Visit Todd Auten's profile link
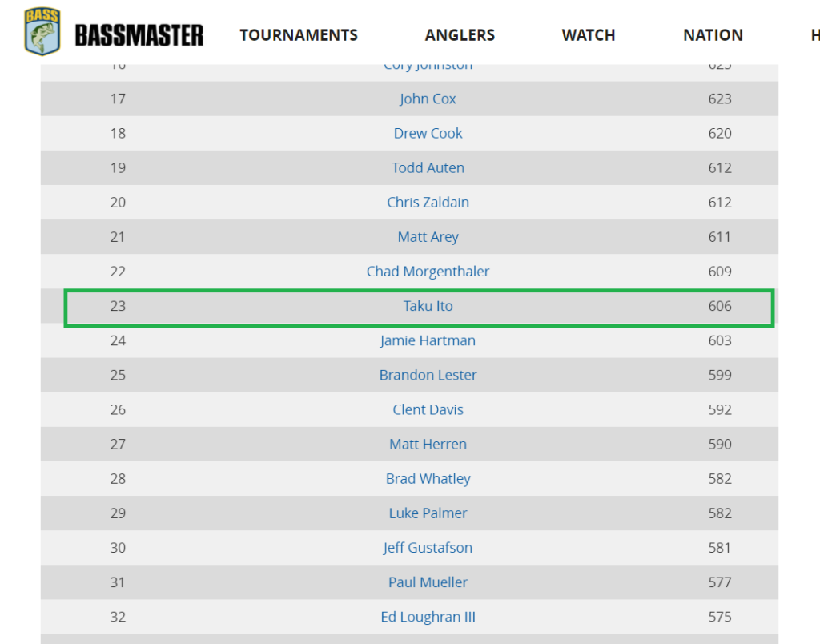Image resolution: width=820 pixels, height=644 pixels. 428,167
